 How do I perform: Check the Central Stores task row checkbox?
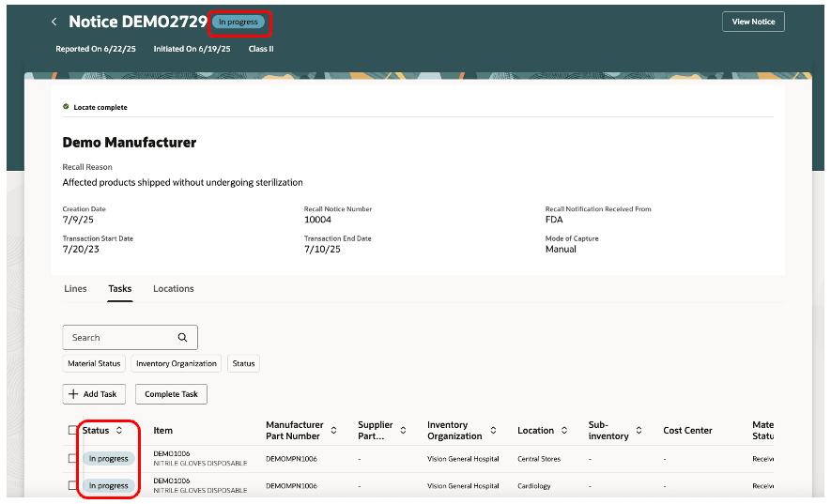tap(72, 458)
